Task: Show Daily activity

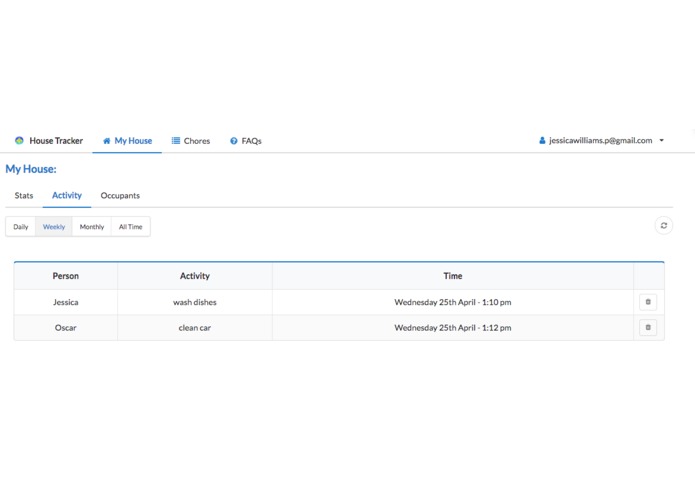Action: (x=21, y=226)
